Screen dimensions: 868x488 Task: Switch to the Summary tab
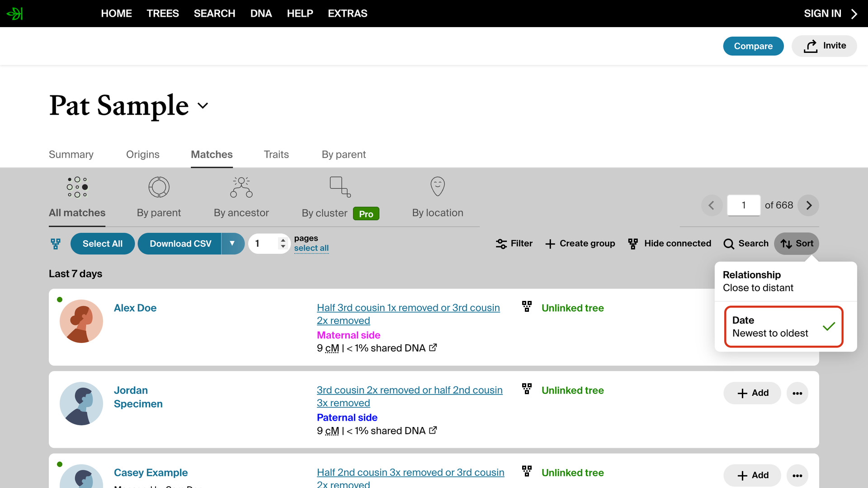pyautogui.click(x=71, y=155)
